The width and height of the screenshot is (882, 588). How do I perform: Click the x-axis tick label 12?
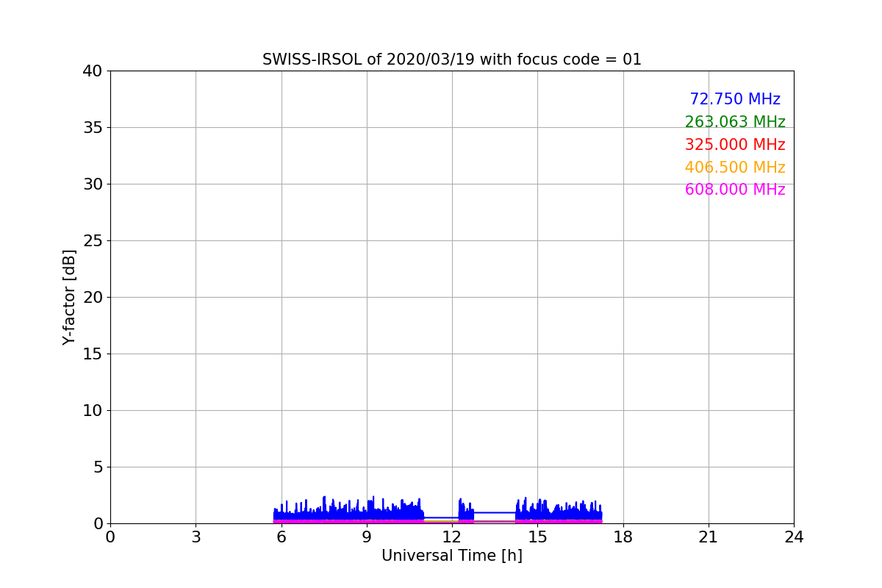(x=452, y=537)
